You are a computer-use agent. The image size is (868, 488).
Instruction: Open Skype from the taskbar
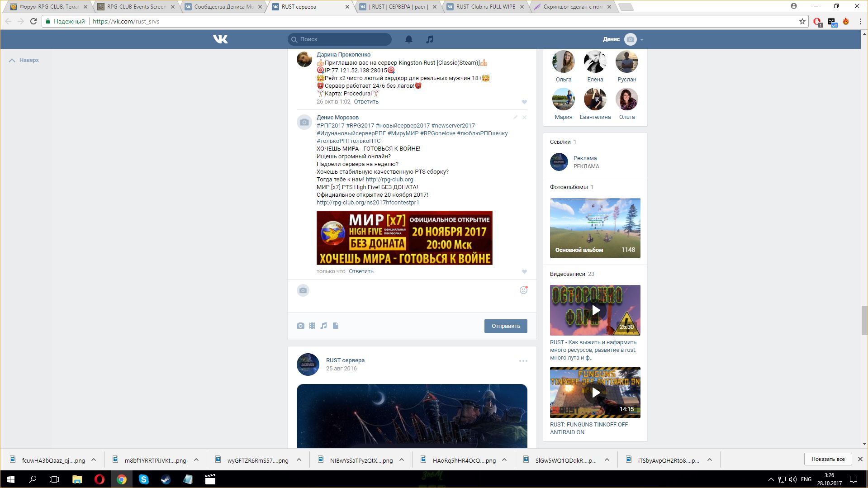click(x=143, y=479)
